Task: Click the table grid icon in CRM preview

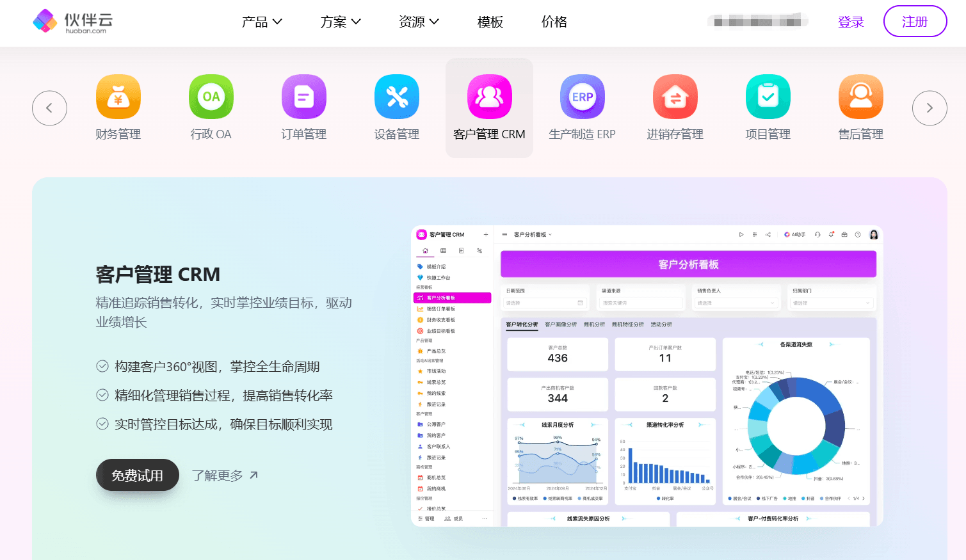Action: coord(443,251)
